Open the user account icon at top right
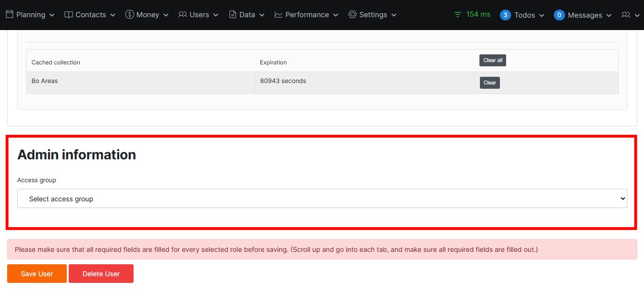 click(x=626, y=15)
